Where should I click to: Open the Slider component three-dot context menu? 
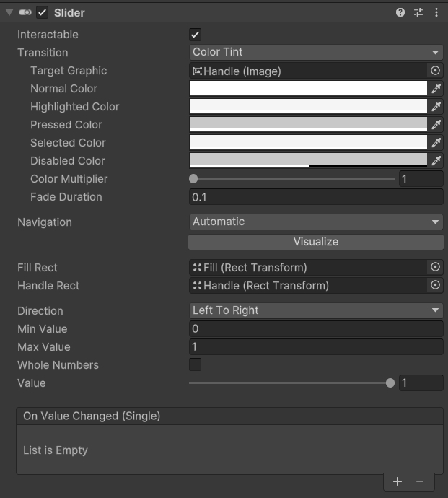coord(436,12)
